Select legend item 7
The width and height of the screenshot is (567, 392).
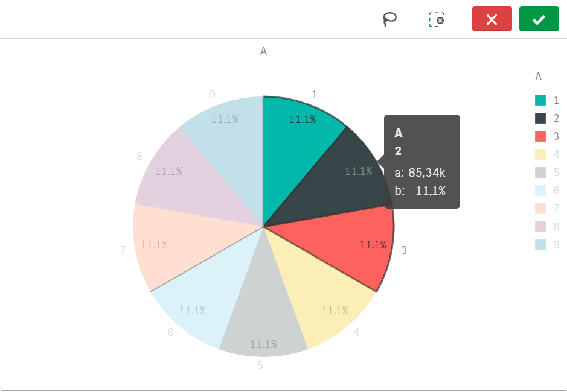tap(547, 209)
